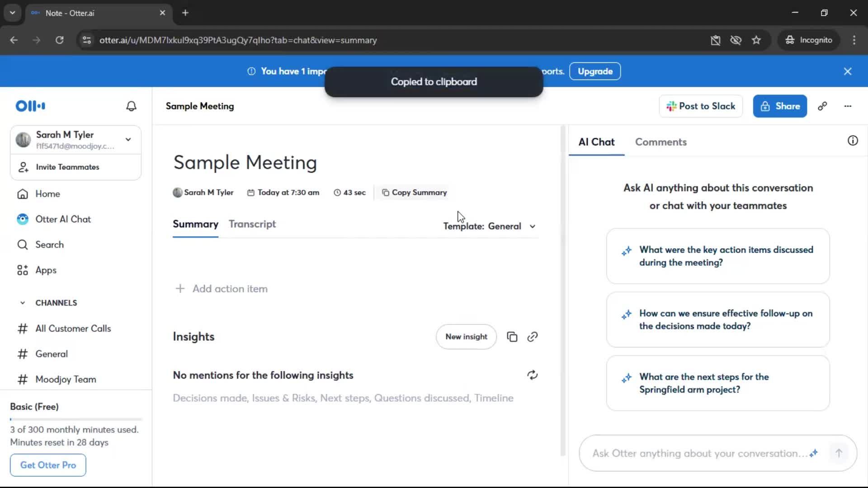Expand Sarah M Tyler account dropdown

(x=128, y=140)
